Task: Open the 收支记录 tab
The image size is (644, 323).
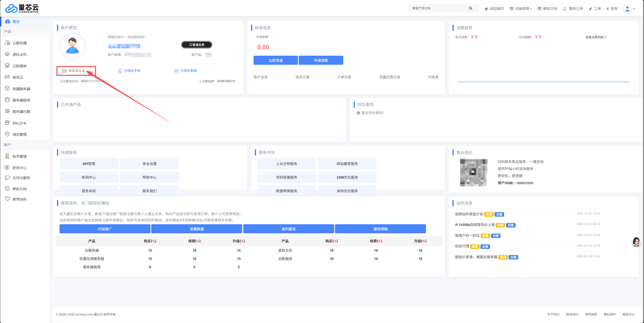Action: (302, 77)
